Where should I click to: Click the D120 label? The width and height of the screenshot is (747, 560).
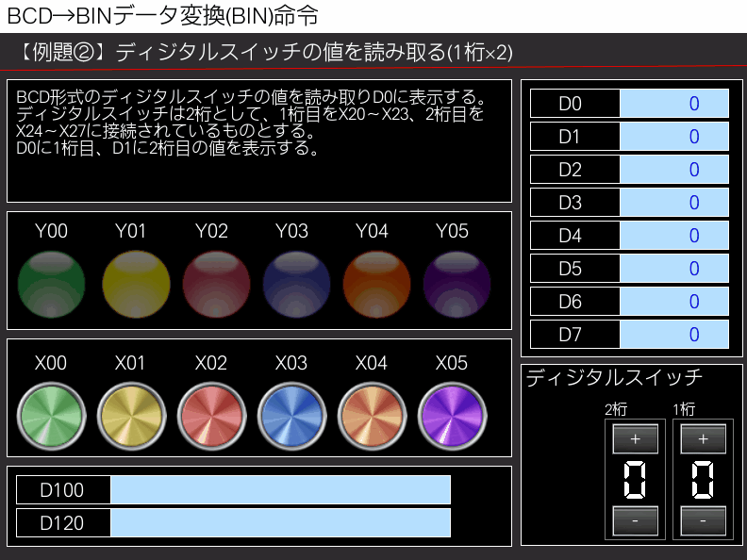tap(62, 523)
